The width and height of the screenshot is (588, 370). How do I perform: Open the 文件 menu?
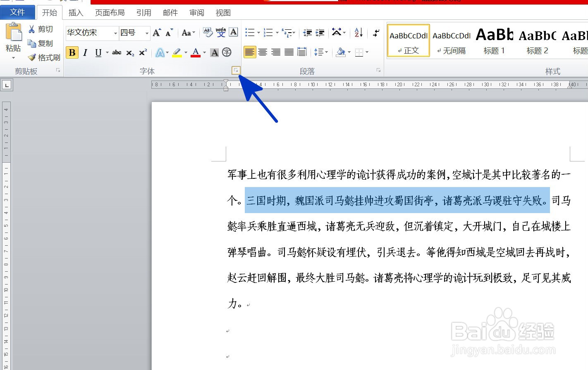click(x=18, y=12)
